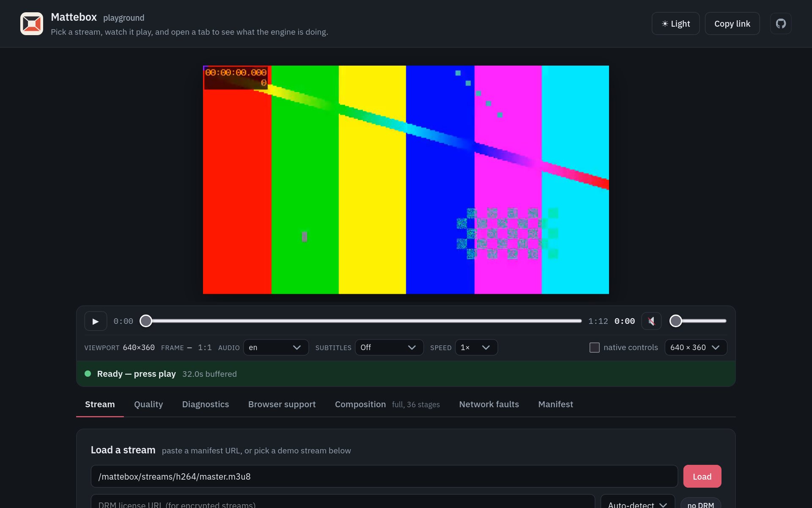This screenshot has height=508, width=812.
Task: Click the video preview frame
Action: coord(406,179)
